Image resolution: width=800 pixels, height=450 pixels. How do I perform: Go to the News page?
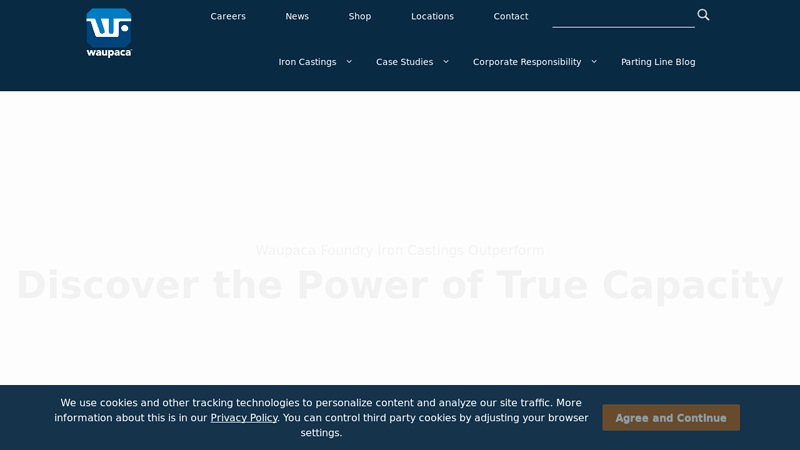[x=297, y=16]
